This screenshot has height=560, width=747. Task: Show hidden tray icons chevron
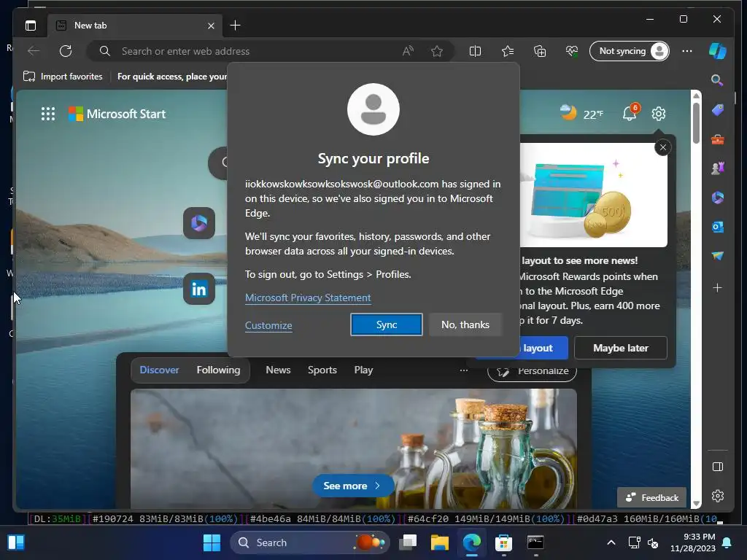pyautogui.click(x=611, y=542)
